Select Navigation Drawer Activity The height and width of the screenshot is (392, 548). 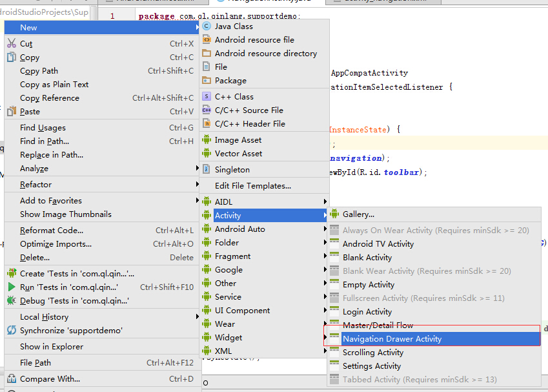tap(434, 338)
